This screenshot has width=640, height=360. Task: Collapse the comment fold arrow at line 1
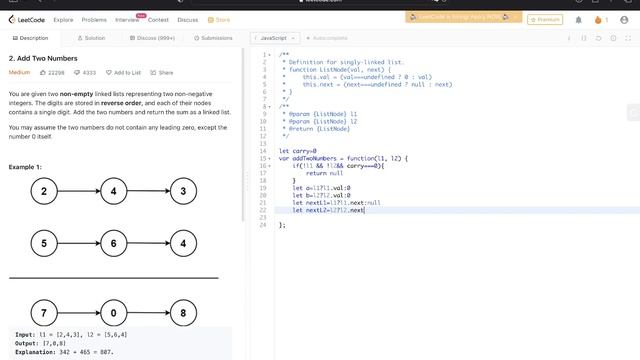[x=269, y=55]
